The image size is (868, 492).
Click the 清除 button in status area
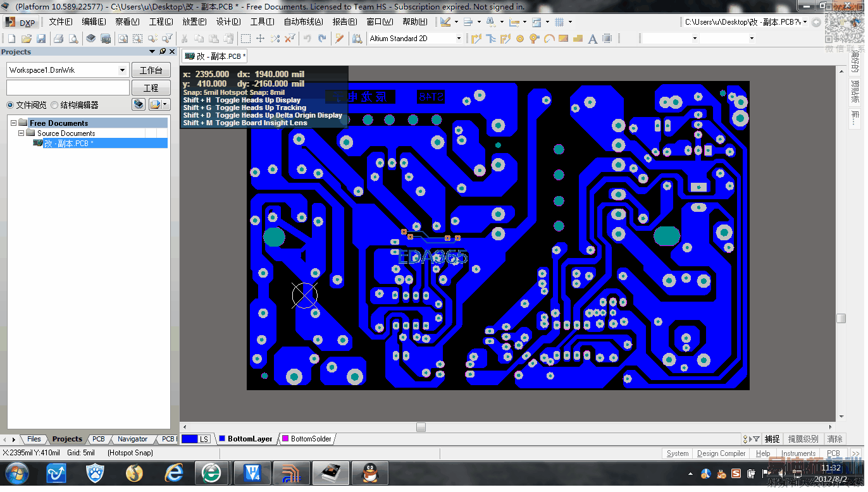[x=835, y=439]
